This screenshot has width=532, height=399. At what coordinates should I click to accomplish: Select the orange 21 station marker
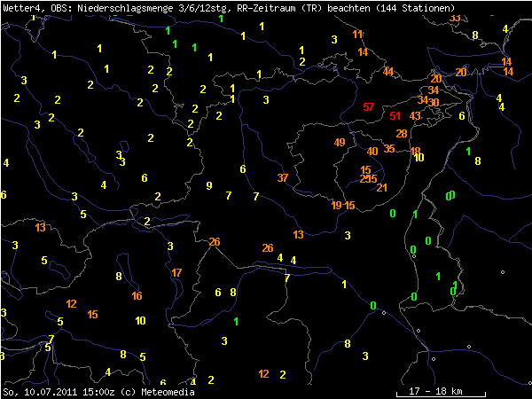pos(382,188)
